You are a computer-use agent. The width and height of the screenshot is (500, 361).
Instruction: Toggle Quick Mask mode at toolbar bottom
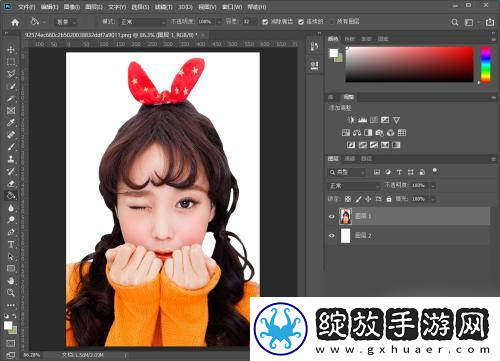11,343
